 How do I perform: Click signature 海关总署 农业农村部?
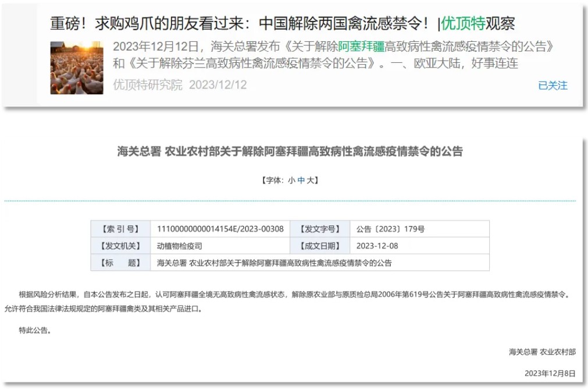pos(542,352)
